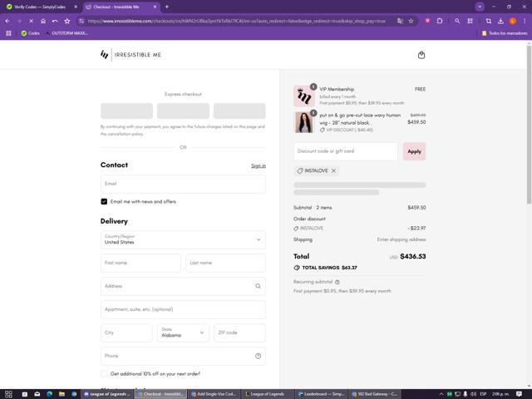Open File Explorer from the taskbar
The height and width of the screenshot is (399, 532).
click(62, 394)
